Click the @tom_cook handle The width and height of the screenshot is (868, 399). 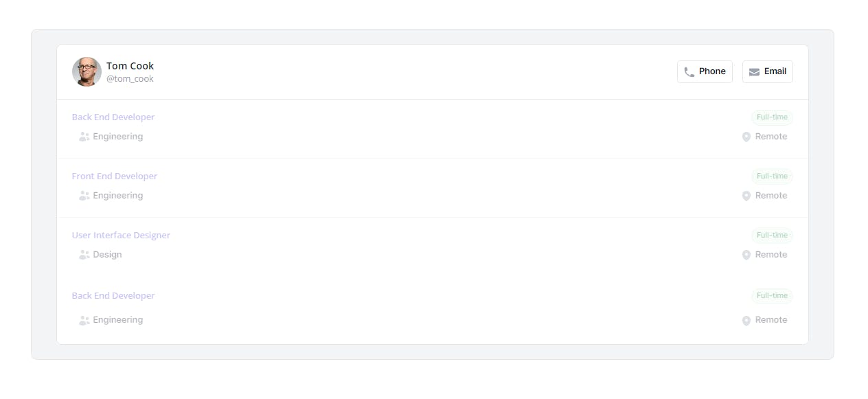[130, 79]
